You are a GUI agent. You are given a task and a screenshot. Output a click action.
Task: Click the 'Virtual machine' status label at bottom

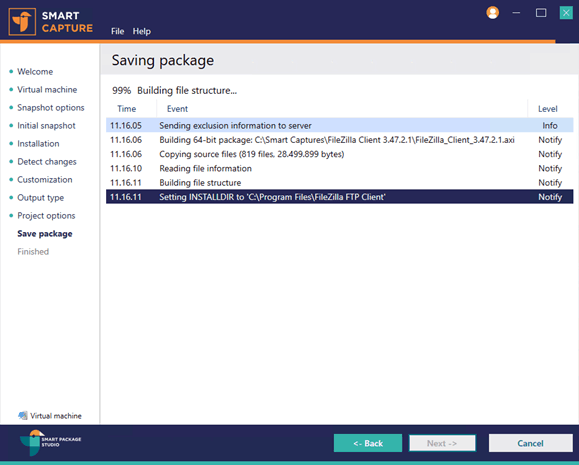pos(56,416)
